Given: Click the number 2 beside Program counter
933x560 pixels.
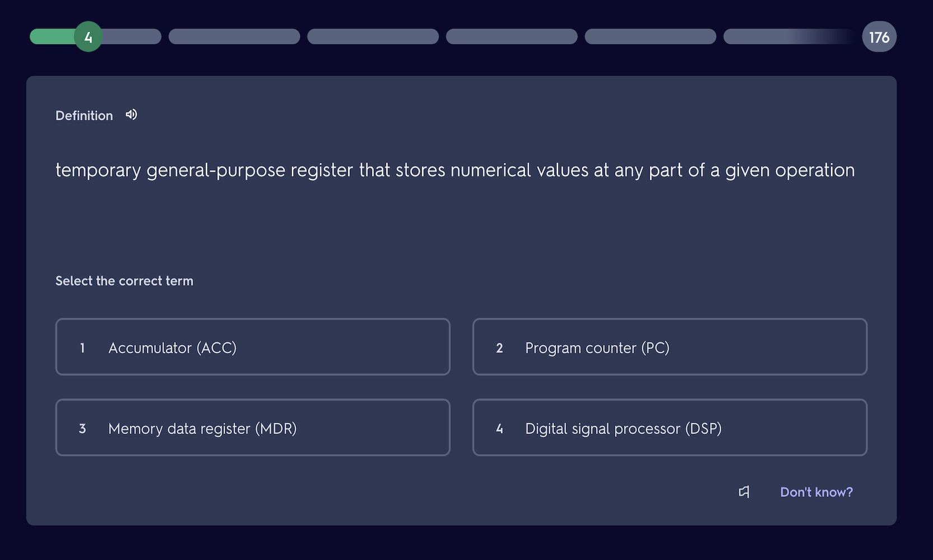Looking at the screenshot, I should coord(500,348).
